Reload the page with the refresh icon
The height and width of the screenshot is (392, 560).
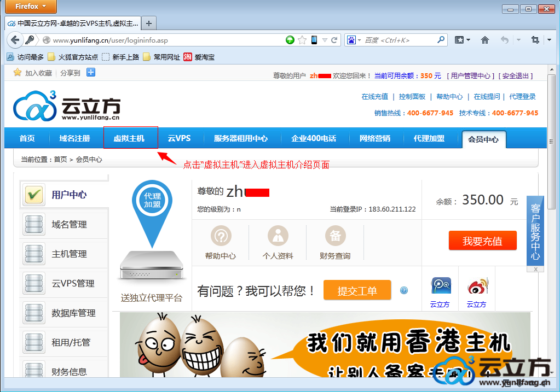(x=334, y=40)
